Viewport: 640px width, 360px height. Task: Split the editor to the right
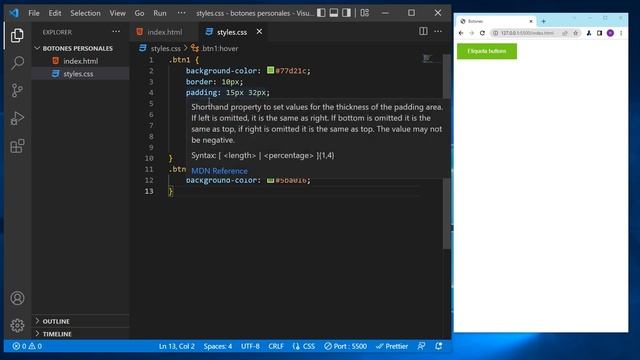coord(423,31)
